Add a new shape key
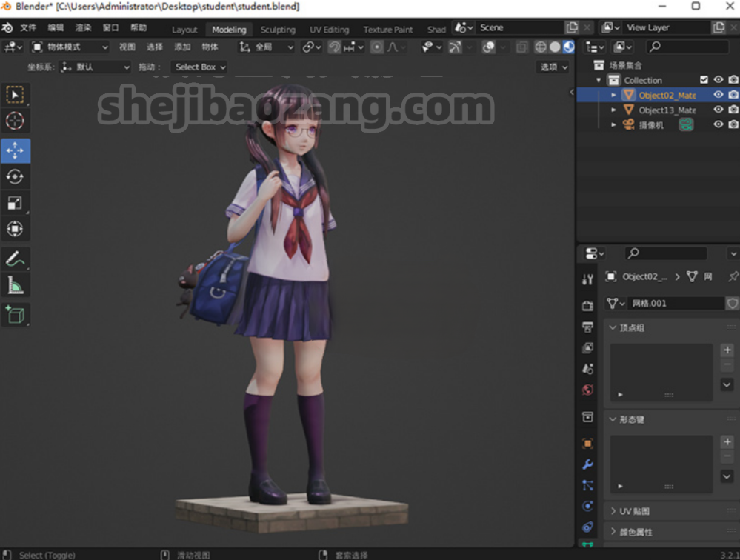Screen dimensions: 740x560 (x=727, y=441)
